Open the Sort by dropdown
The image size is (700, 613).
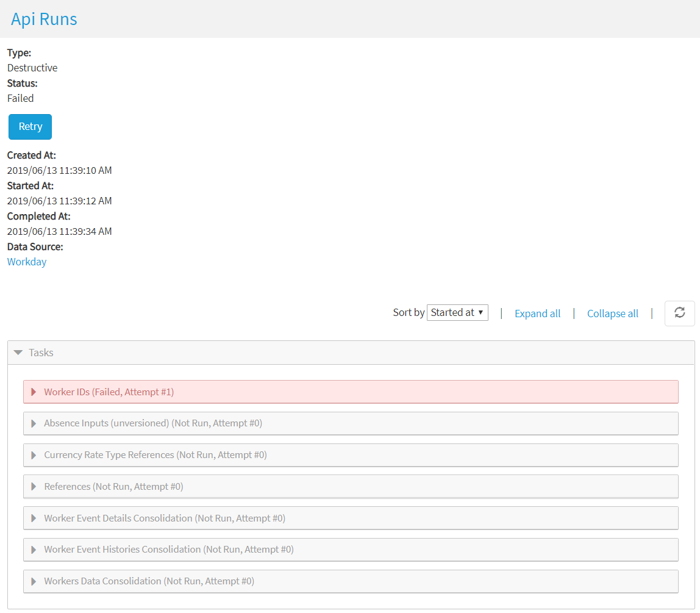click(457, 313)
